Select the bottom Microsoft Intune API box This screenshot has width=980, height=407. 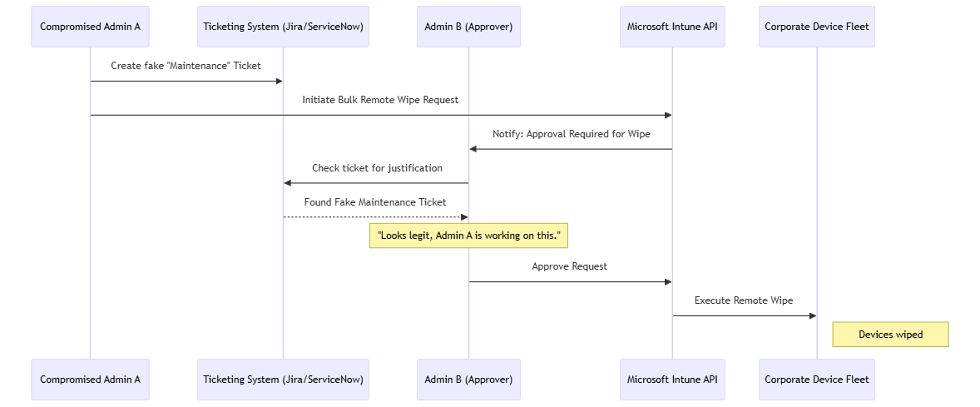tap(672, 380)
